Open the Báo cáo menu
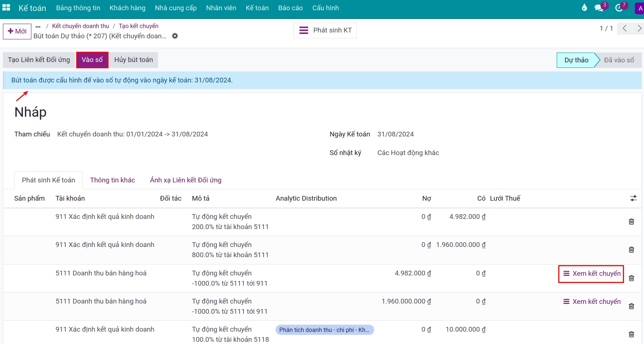 click(x=290, y=8)
